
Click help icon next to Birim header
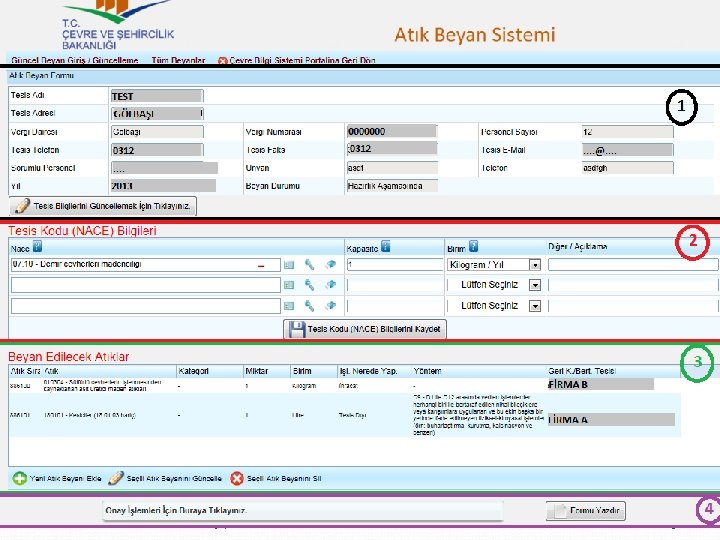pyautogui.click(x=473, y=247)
